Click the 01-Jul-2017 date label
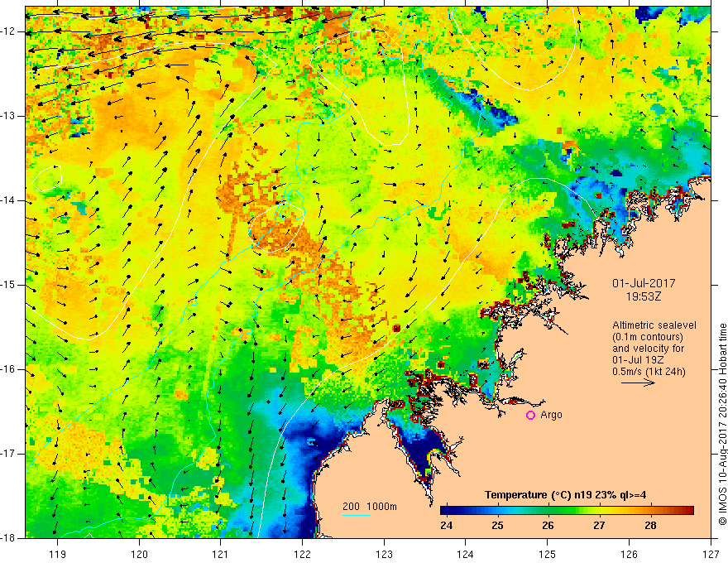 coord(644,283)
